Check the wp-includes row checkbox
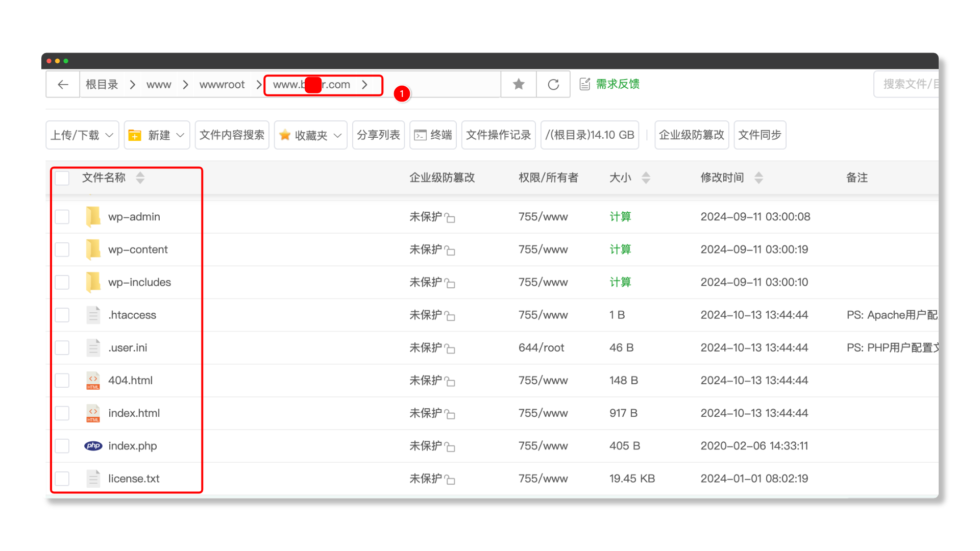This screenshot has width=980, height=551. coord(62,282)
